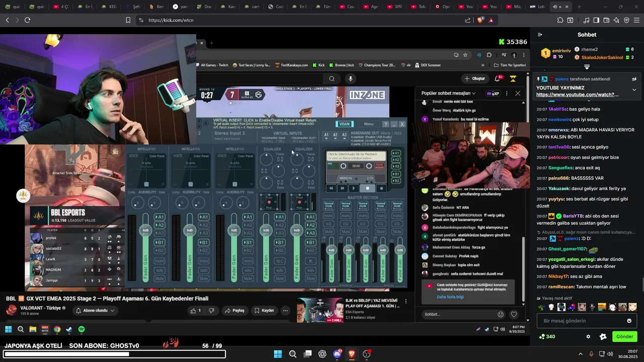The height and width of the screenshot is (362, 644).
Task: Open Brave Rewards triangle icon
Action: click(x=491, y=20)
